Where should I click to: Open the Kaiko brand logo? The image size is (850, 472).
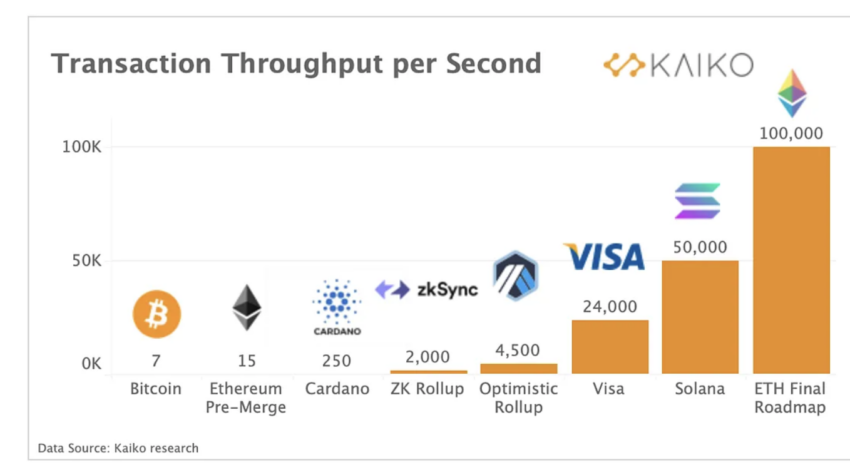677,66
